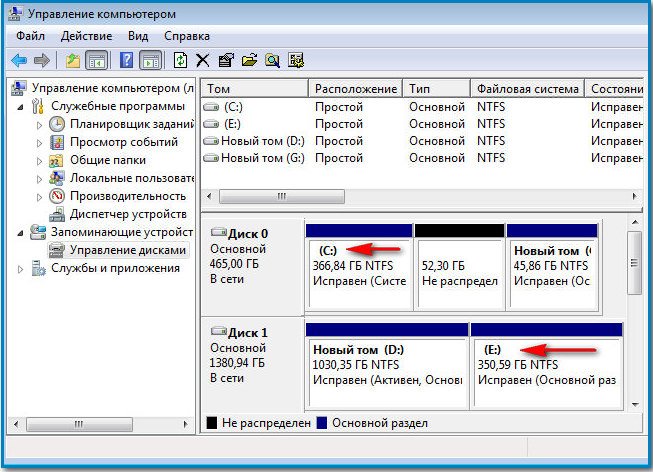This screenshot has width=653, height=472.
Task: Select the (E:) 350,59 ГБ partition block
Action: click(x=545, y=370)
